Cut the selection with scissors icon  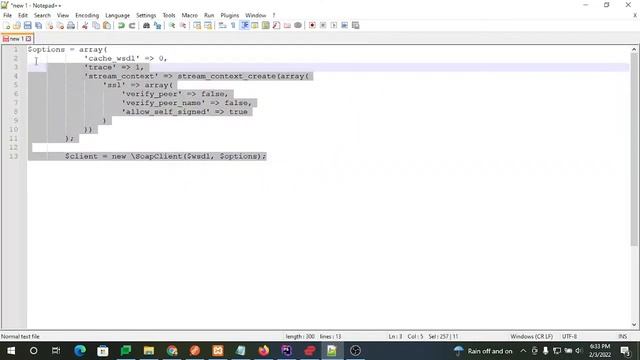pos(85,25)
